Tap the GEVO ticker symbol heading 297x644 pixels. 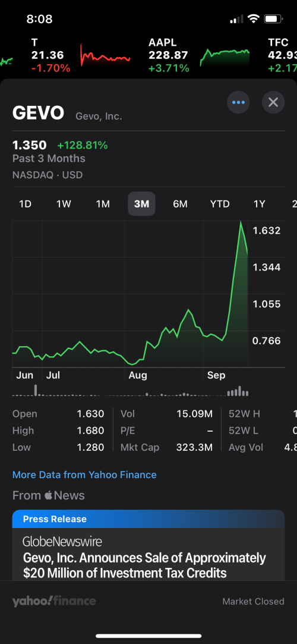[x=38, y=113]
